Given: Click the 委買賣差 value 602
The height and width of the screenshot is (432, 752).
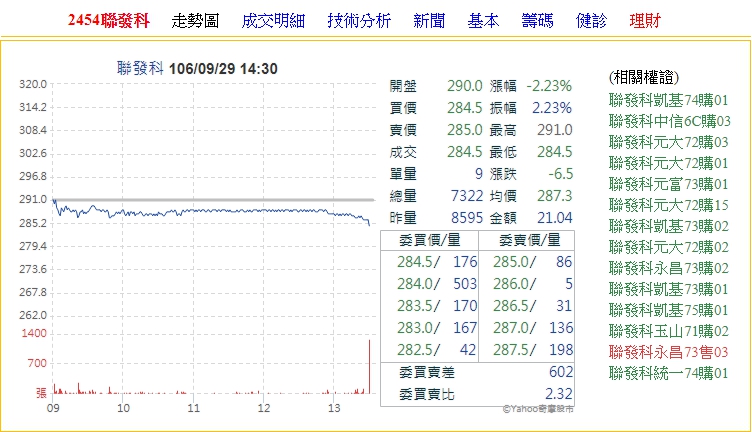Looking at the screenshot, I should click(561, 372).
